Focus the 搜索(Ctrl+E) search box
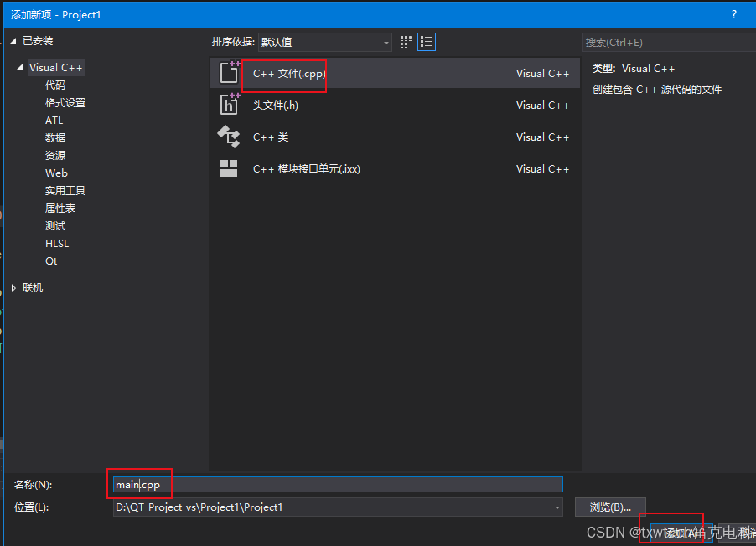 [x=669, y=43]
